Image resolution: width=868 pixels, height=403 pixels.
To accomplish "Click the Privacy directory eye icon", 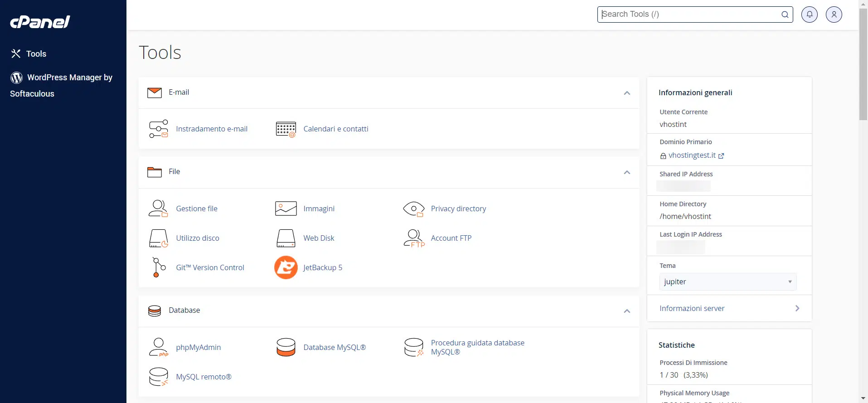I will point(414,209).
